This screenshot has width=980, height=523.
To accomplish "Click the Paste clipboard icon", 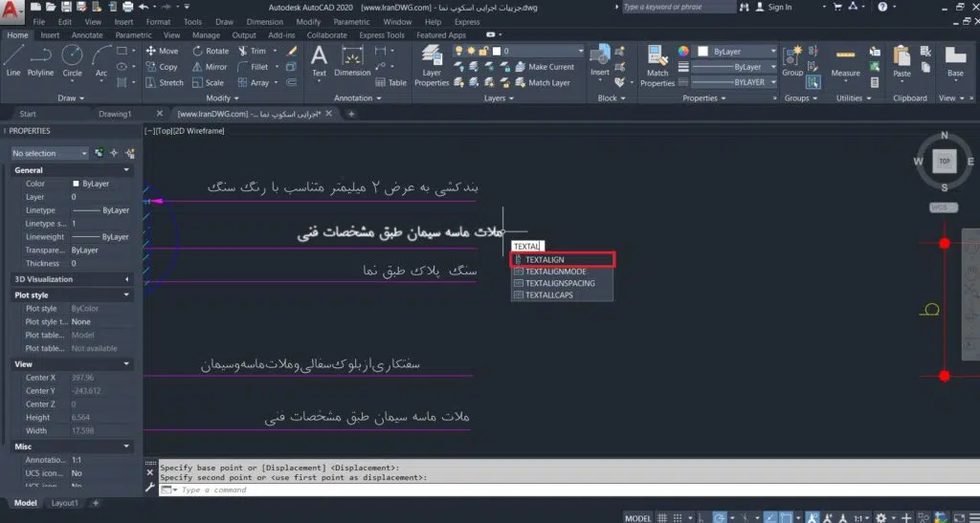I will (902, 61).
